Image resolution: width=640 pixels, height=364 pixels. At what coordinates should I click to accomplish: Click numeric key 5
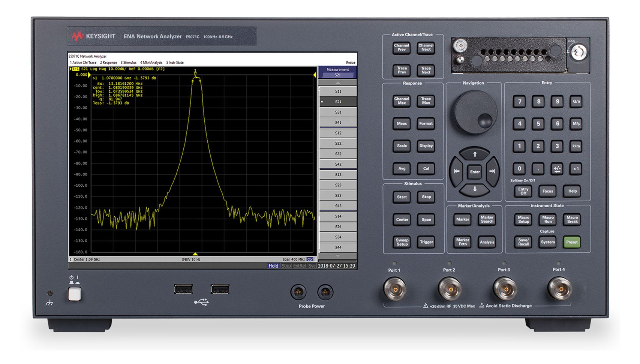coord(538,124)
